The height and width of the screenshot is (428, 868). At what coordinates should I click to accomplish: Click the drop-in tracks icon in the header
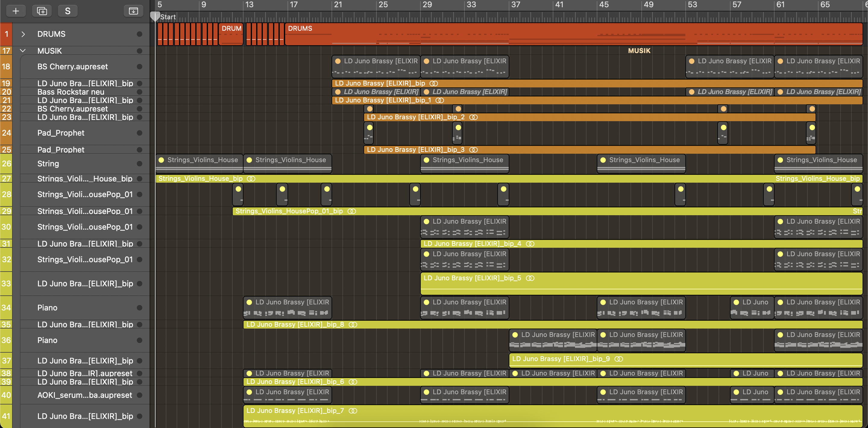coord(133,11)
